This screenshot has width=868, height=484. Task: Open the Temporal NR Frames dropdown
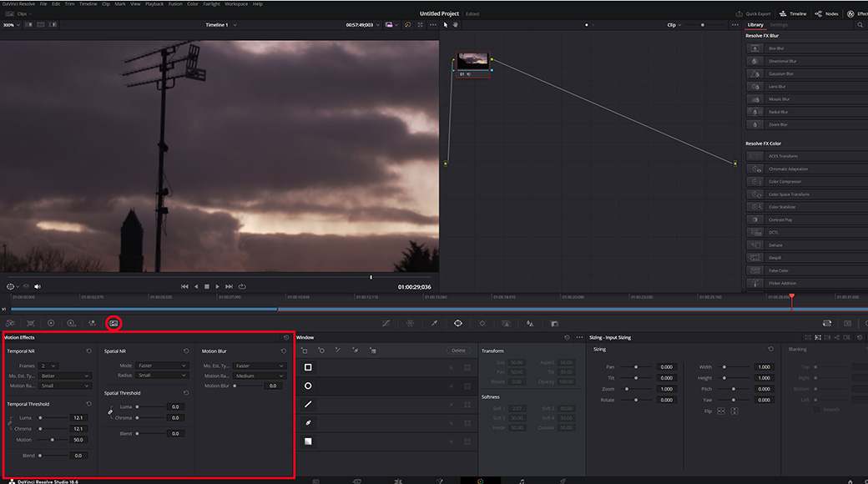tap(48, 366)
